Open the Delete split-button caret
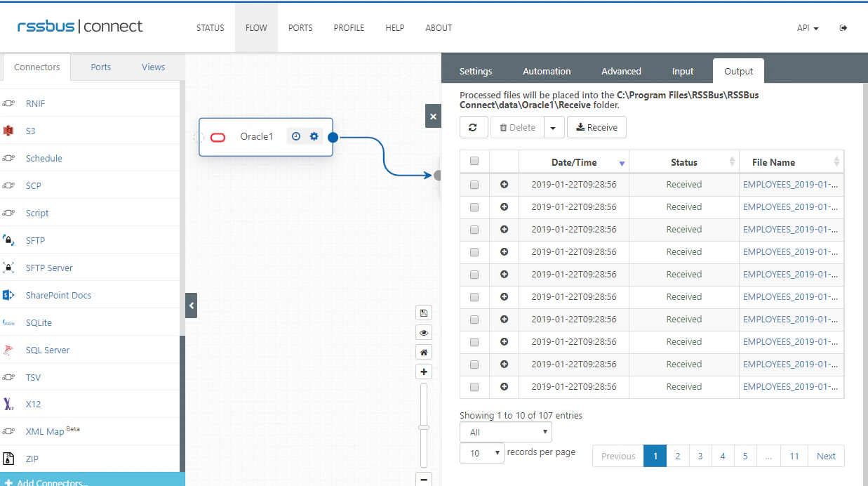Screen dimensions: 868x486 tap(554, 127)
